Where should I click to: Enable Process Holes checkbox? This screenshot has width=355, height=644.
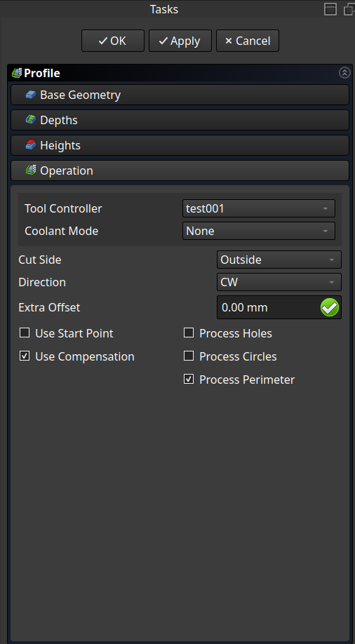click(189, 333)
